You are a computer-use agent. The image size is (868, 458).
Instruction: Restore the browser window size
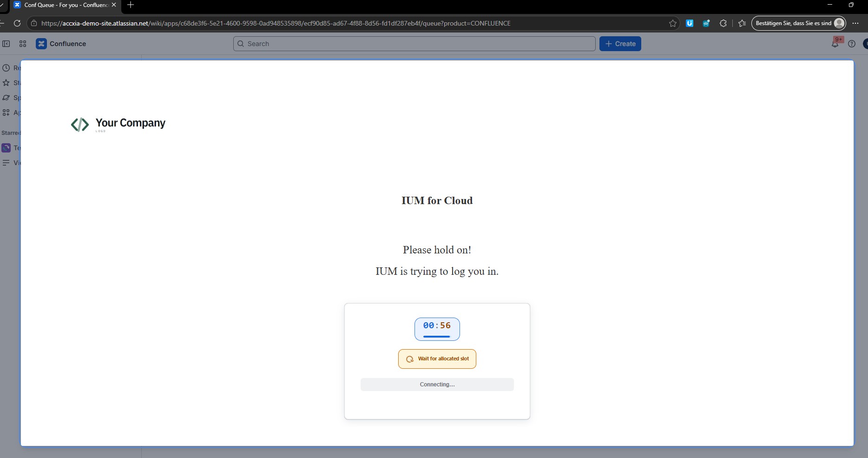(851, 5)
